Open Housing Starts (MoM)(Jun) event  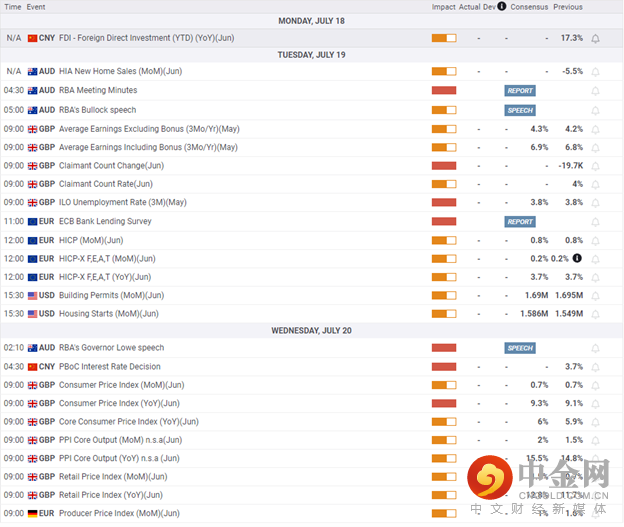pyautogui.click(x=109, y=314)
